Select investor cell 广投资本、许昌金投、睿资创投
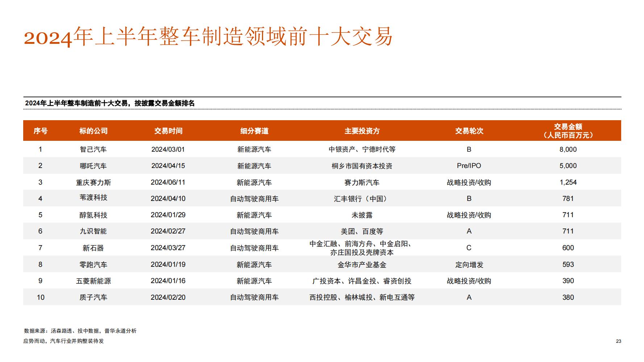Image resolution: width=644 pixels, height=362 pixels. tap(362, 281)
